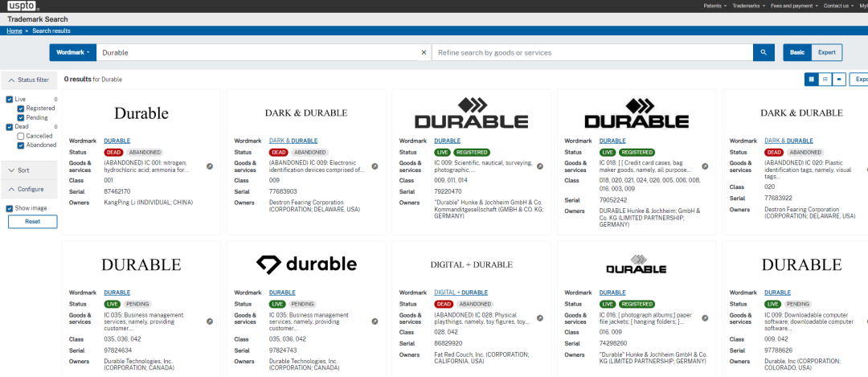Open DURABLE wordmark link for serial 79052242
868x377 pixels.
(612, 141)
